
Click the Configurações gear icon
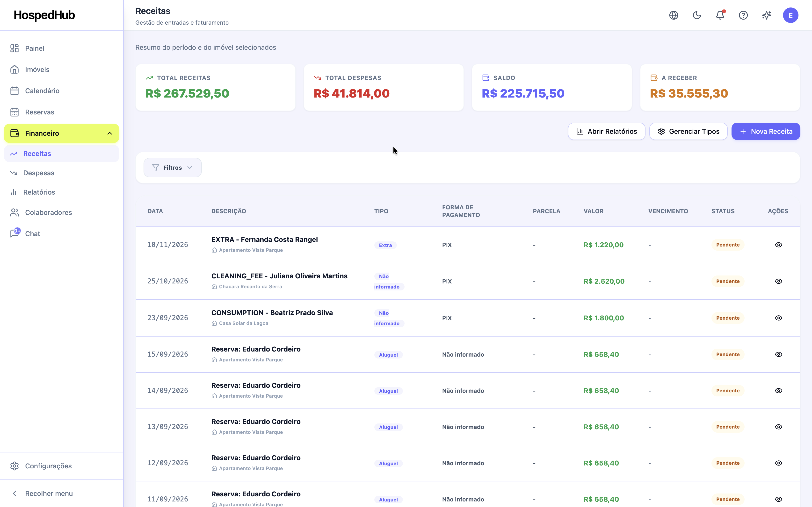click(14, 466)
